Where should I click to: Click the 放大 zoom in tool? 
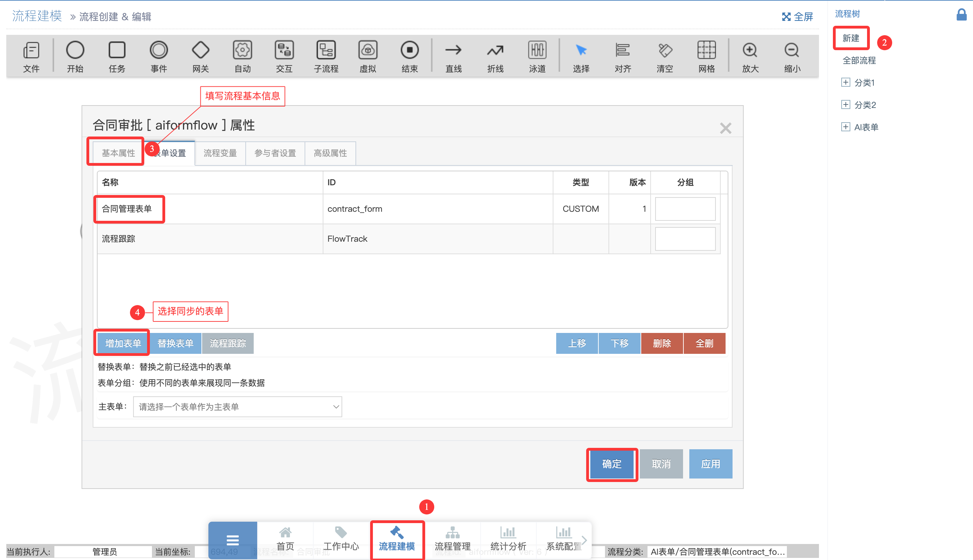pos(750,57)
